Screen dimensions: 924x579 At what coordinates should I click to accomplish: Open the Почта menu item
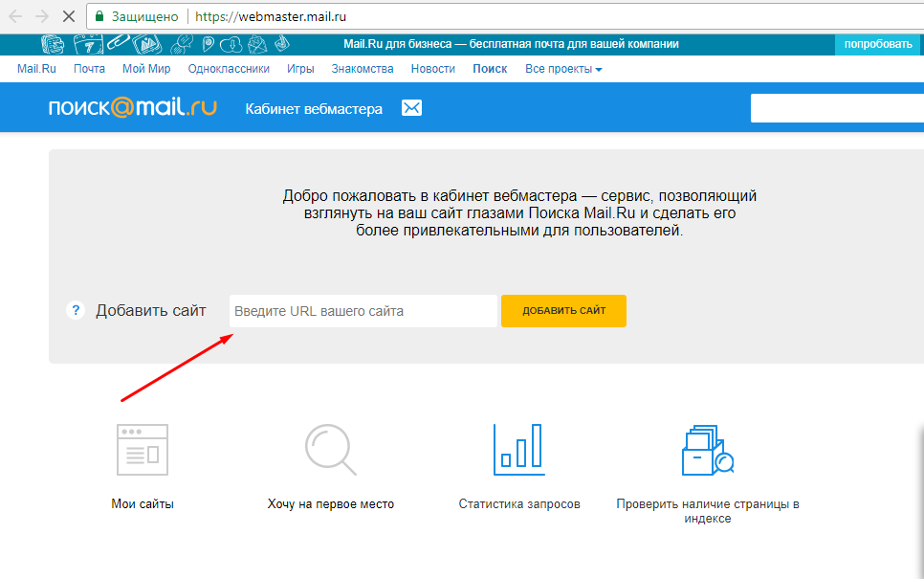[x=89, y=69]
